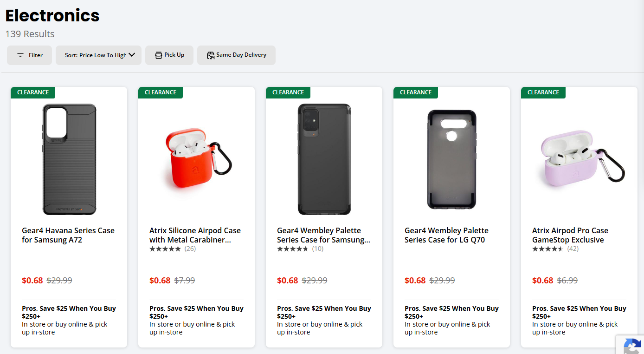Open the Filter options panel
This screenshot has height=354, width=644.
click(29, 55)
